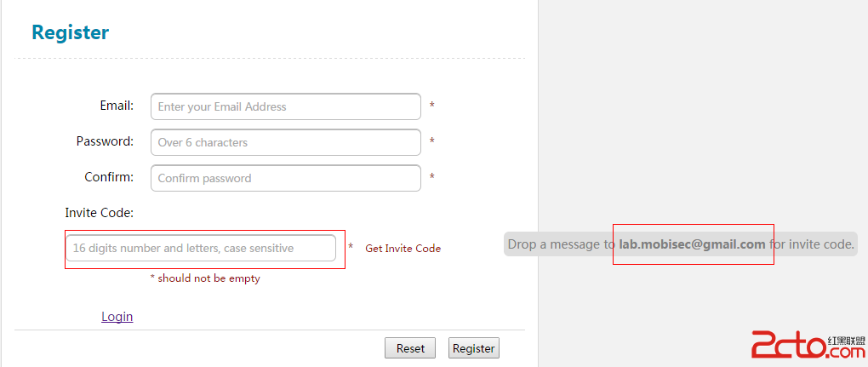
Task: Click the 'should not be empty' error message
Action: [205, 278]
